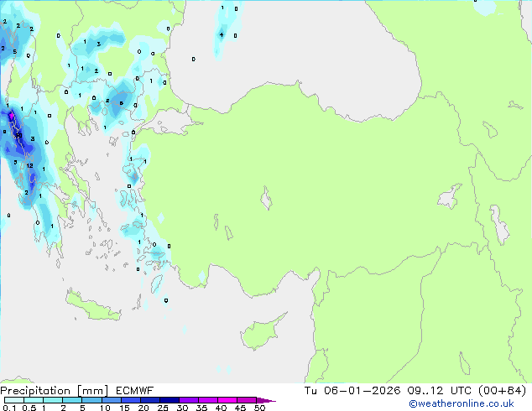532x411 pixels.
Task: Select the 35–40 mm legend color swatch
Action: pyautogui.click(x=207, y=400)
